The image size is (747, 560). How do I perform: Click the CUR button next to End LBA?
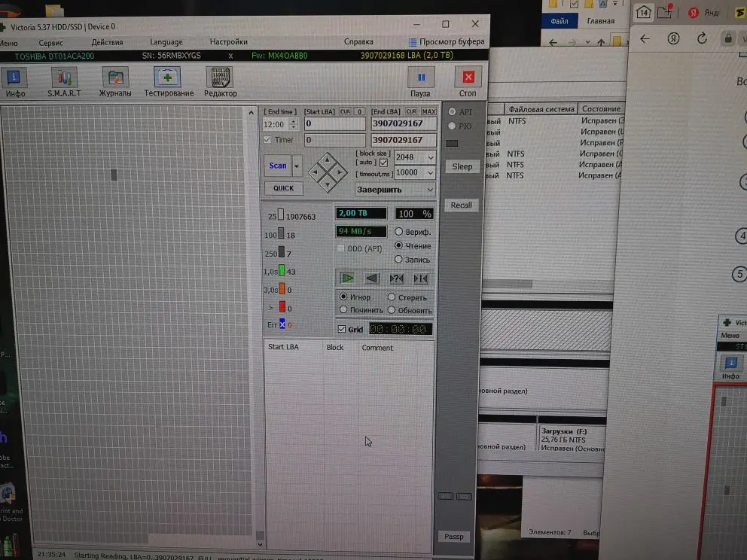[x=411, y=111]
